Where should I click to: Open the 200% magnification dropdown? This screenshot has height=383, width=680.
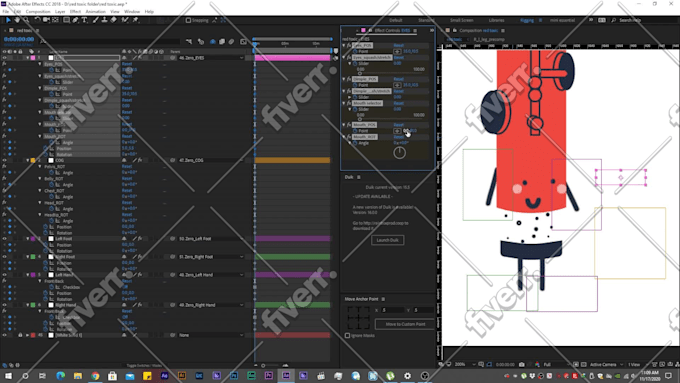464,364
